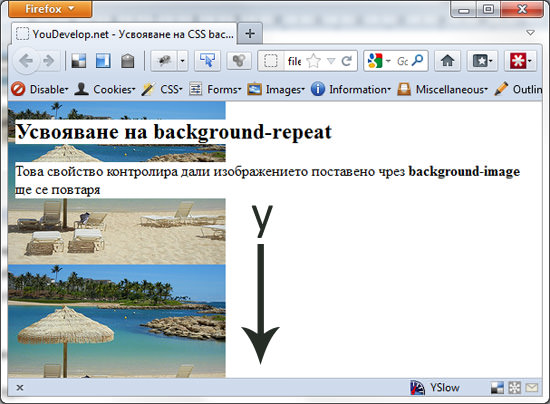550x404 pixels.
Task: Click the Miscellaneous stamp icon
Action: point(404,89)
